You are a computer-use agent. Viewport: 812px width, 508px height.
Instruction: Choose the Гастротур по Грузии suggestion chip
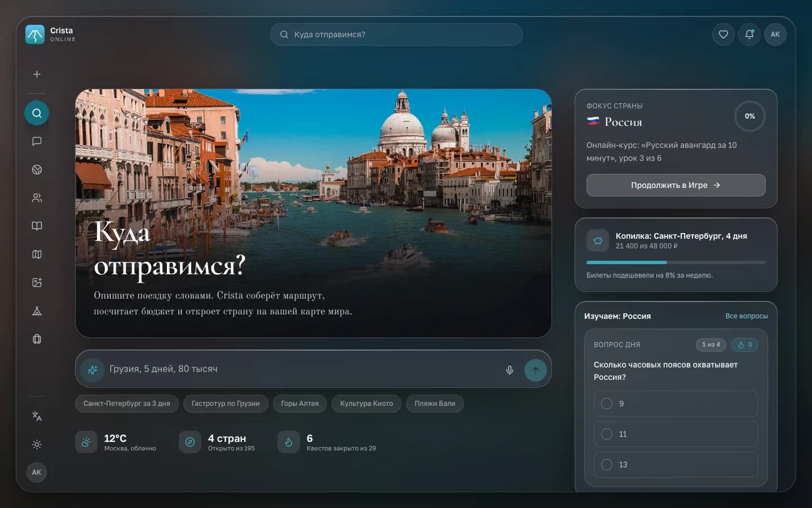226,404
